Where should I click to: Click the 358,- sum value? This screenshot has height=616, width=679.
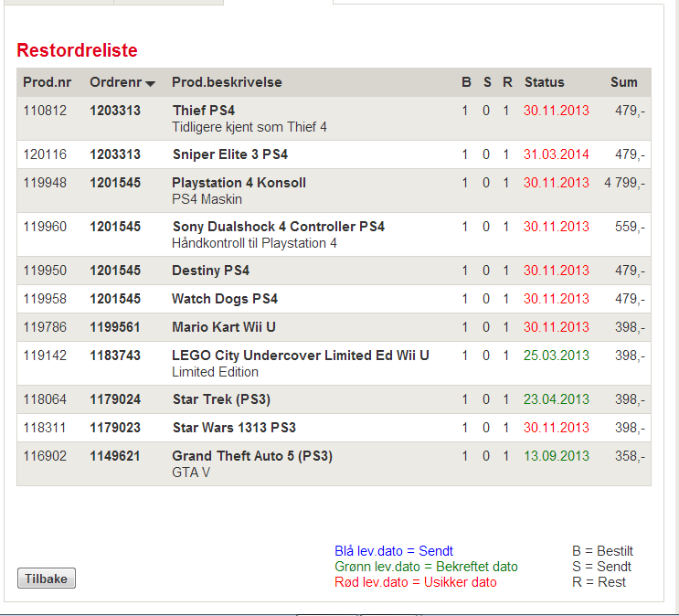coord(630,456)
